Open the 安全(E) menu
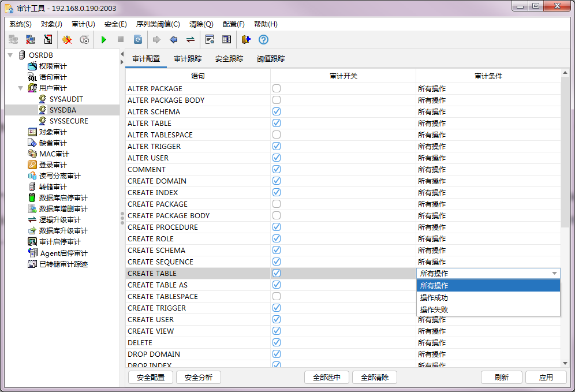The image size is (575, 392). pos(115,24)
